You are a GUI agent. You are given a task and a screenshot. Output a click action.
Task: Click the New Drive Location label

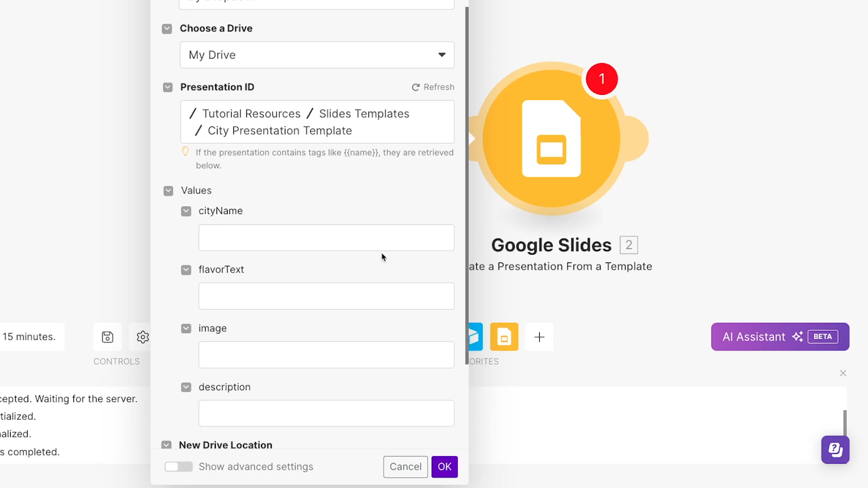(226, 445)
